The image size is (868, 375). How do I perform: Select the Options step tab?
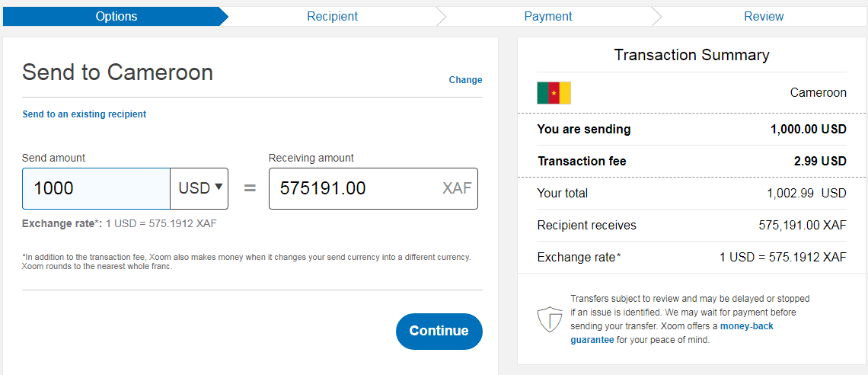pyautogui.click(x=116, y=16)
